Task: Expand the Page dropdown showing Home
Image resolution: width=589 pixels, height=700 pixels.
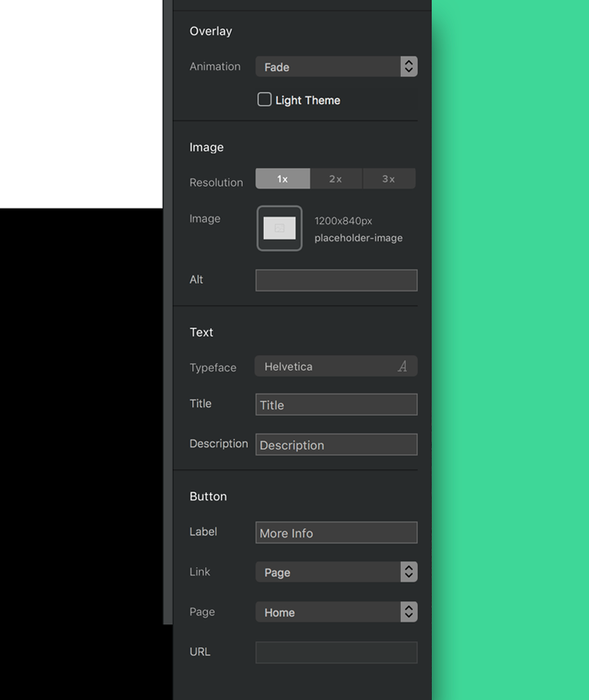Action: (327, 612)
